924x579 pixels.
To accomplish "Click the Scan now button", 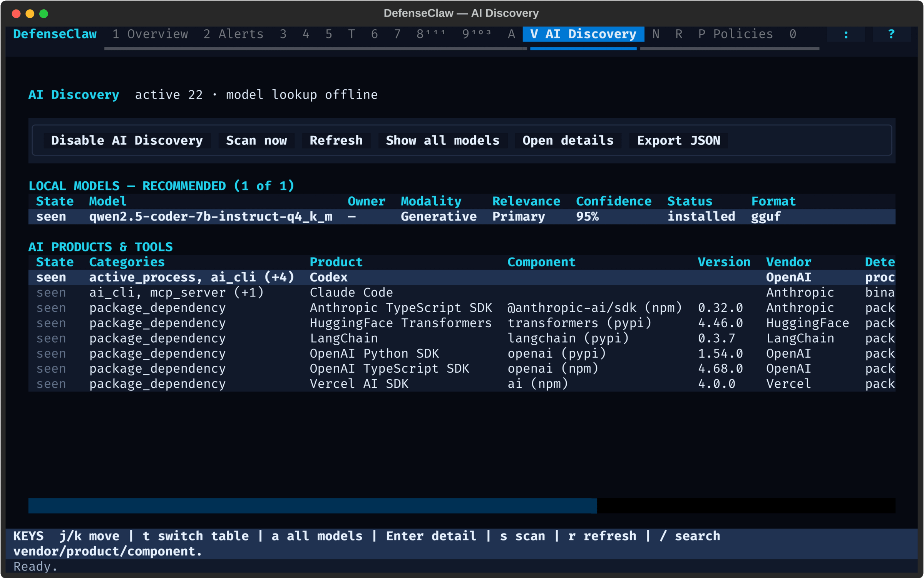I will coord(256,141).
